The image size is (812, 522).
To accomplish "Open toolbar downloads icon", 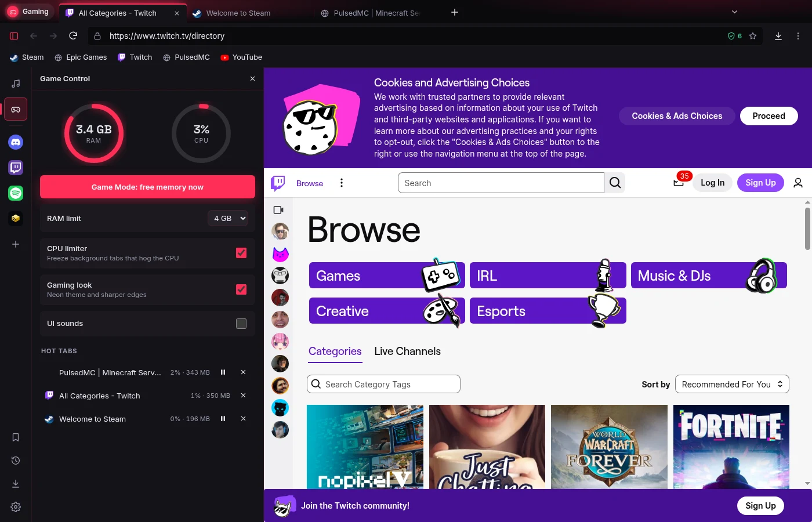I will click(778, 36).
